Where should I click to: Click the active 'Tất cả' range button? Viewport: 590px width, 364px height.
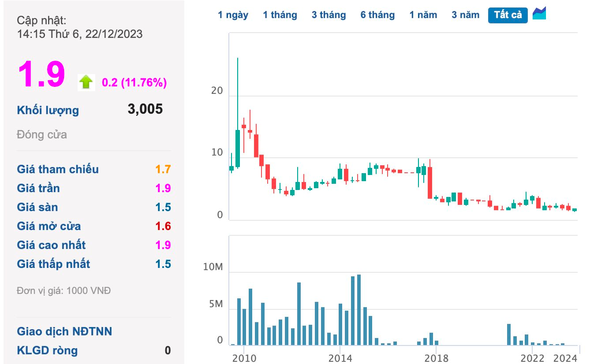[508, 15]
